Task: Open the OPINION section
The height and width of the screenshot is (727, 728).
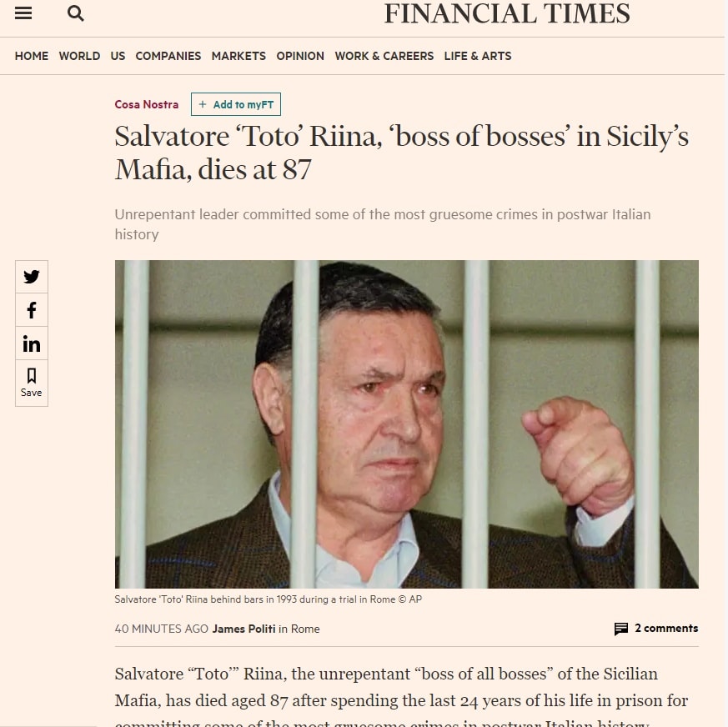Action: (300, 56)
